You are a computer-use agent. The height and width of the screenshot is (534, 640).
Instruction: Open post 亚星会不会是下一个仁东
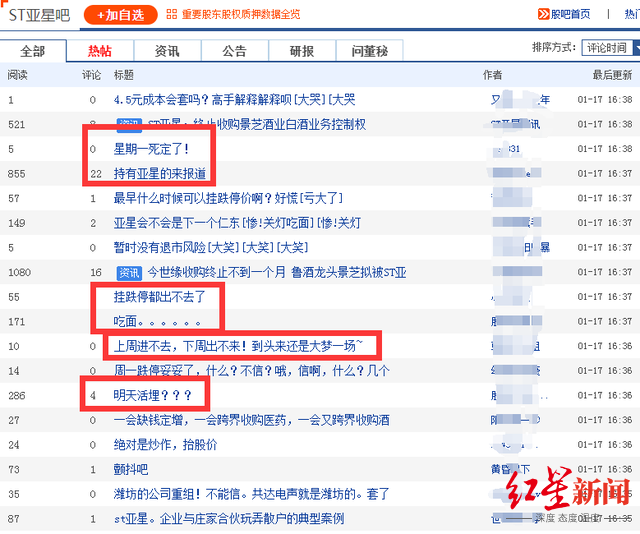point(237,223)
